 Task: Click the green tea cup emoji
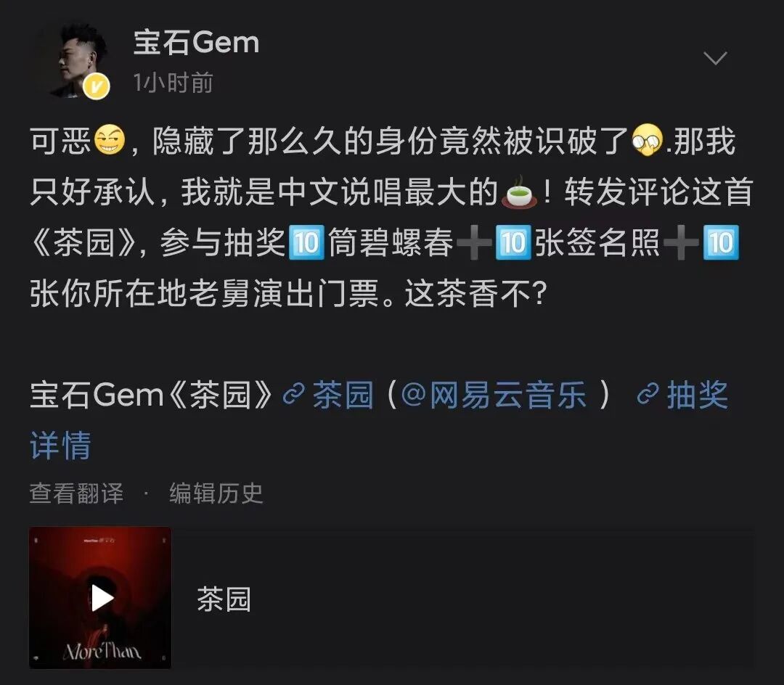[521, 192]
